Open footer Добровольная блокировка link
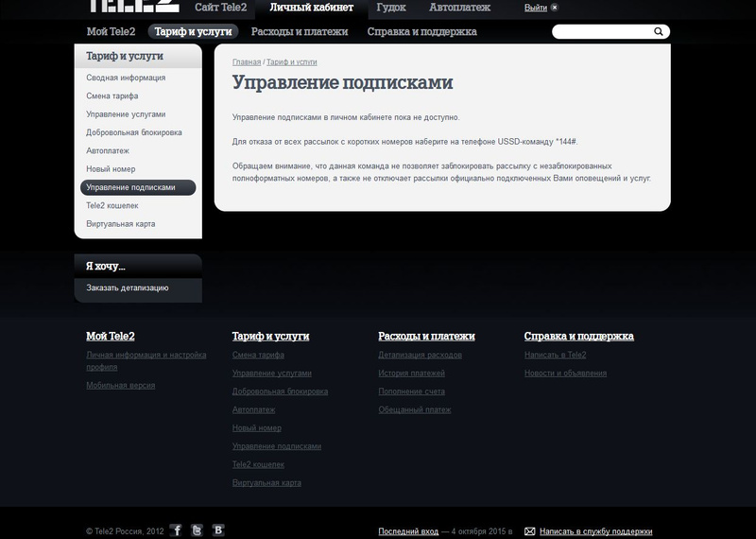This screenshot has height=539, width=756. (280, 391)
